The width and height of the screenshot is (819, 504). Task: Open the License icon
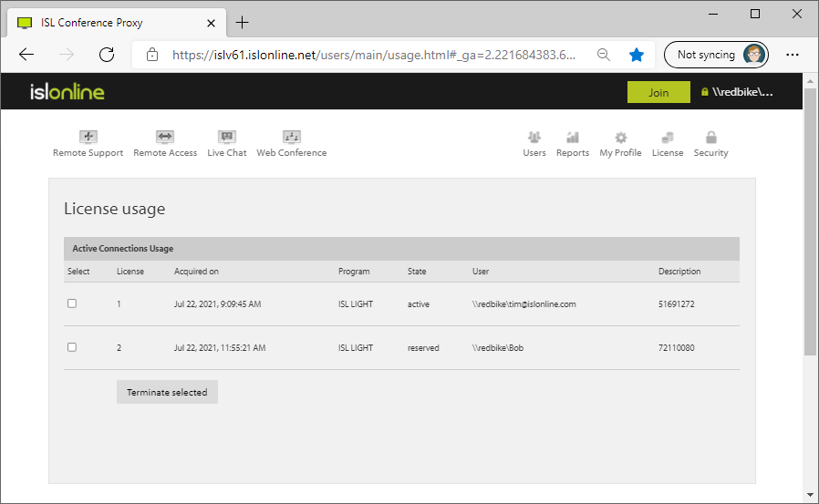[x=668, y=138]
